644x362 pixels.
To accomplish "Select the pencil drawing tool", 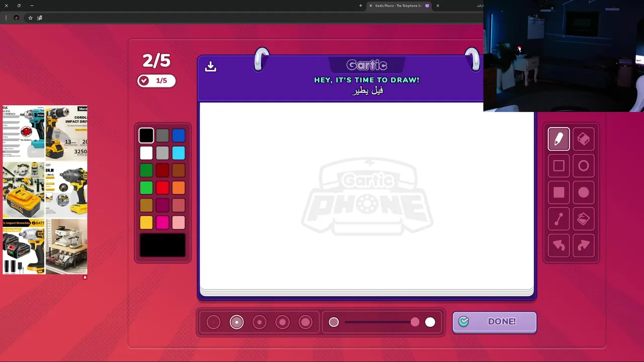I will 558,139.
